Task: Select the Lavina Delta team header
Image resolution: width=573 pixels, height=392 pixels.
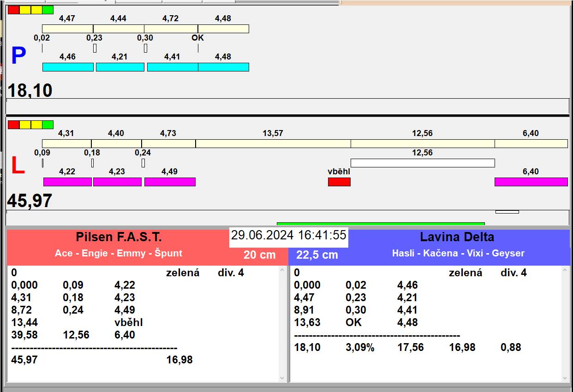Action: [x=456, y=238]
